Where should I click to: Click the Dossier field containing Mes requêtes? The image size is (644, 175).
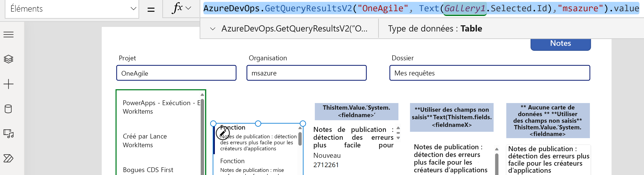point(490,73)
